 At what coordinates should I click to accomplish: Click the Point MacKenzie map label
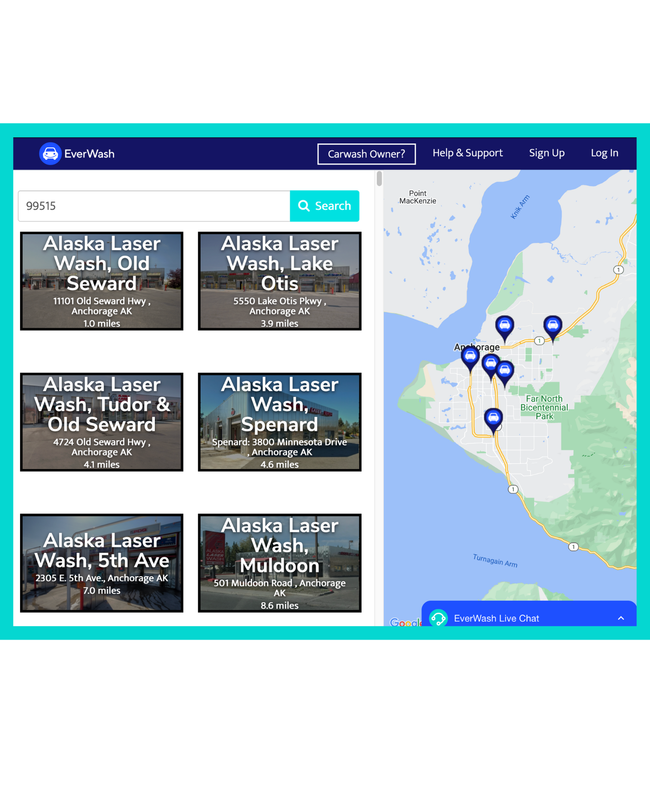[418, 197]
